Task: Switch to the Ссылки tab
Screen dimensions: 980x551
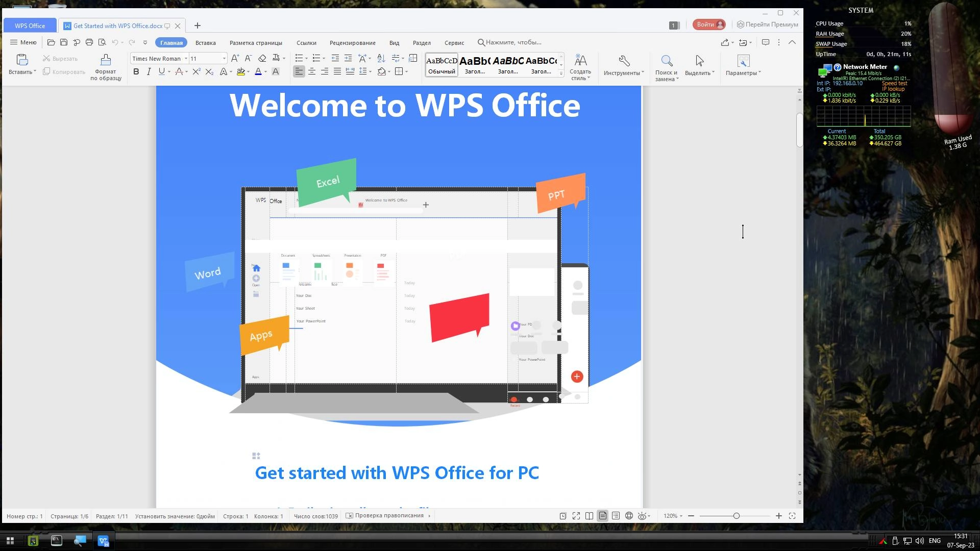Action: [x=306, y=43]
